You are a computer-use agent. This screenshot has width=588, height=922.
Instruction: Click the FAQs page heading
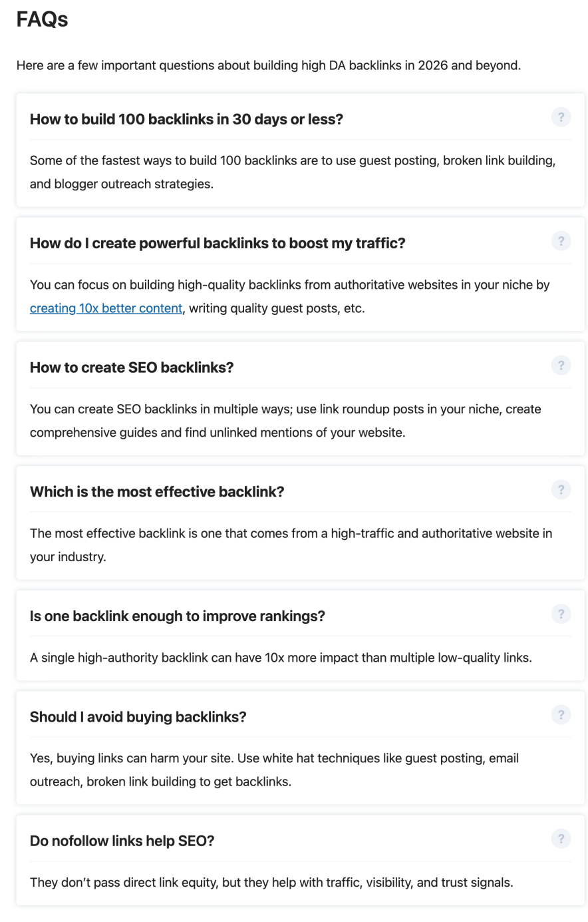[42, 19]
